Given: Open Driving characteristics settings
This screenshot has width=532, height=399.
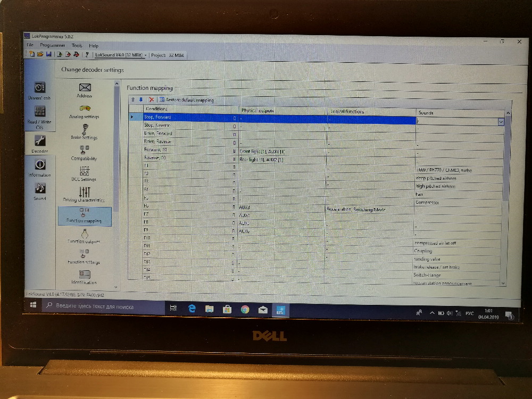Looking at the screenshot, I should coord(84,194).
